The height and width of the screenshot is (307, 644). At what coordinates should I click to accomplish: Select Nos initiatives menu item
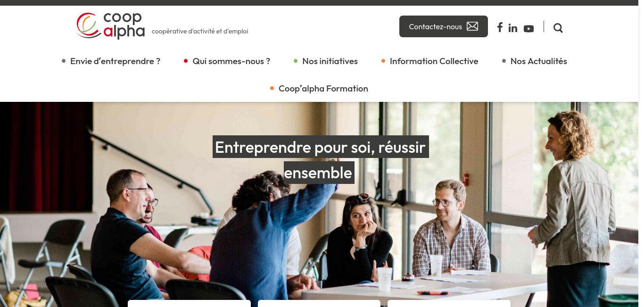tap(330, 61)
